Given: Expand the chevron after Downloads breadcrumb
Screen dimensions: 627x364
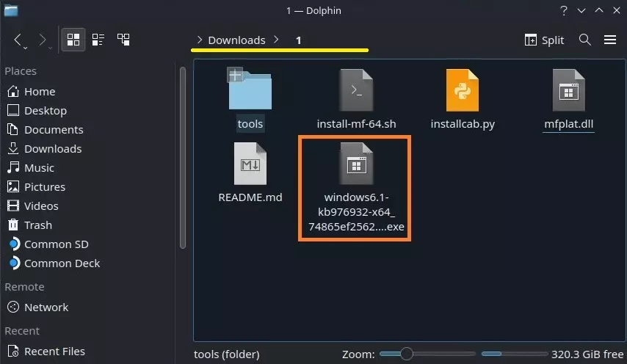Looking at the screenshot, I should 276,40.
